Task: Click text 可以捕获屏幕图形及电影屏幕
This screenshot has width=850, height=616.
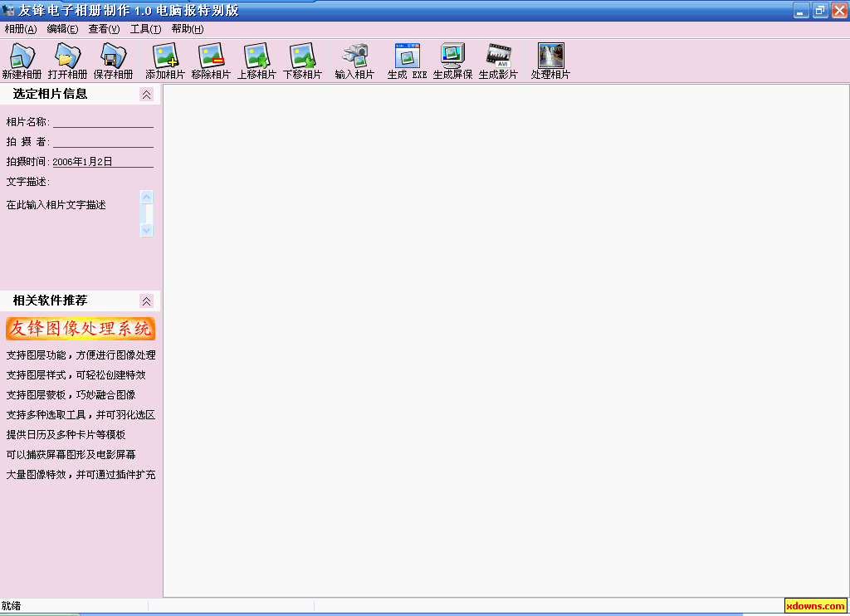Action: coord(71,455)
